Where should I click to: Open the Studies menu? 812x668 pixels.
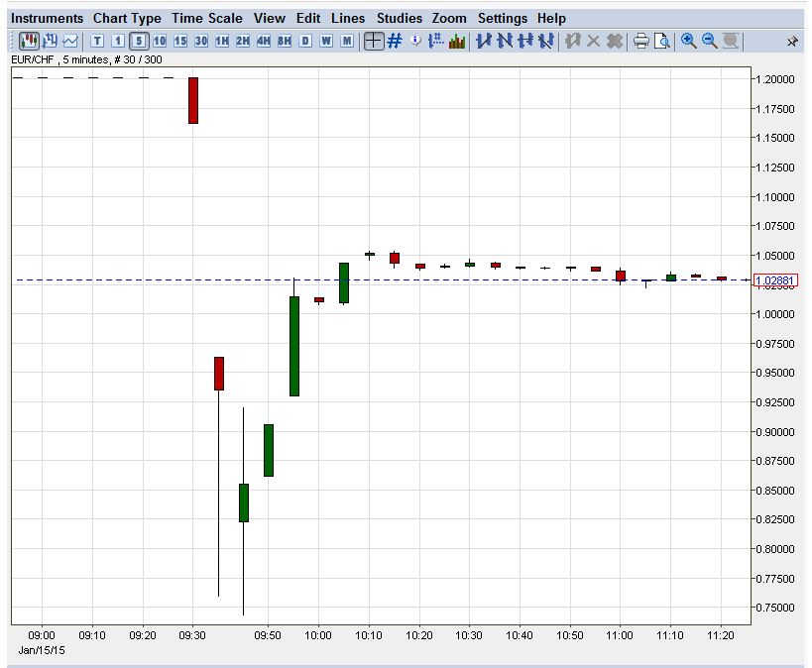[399, 18]
